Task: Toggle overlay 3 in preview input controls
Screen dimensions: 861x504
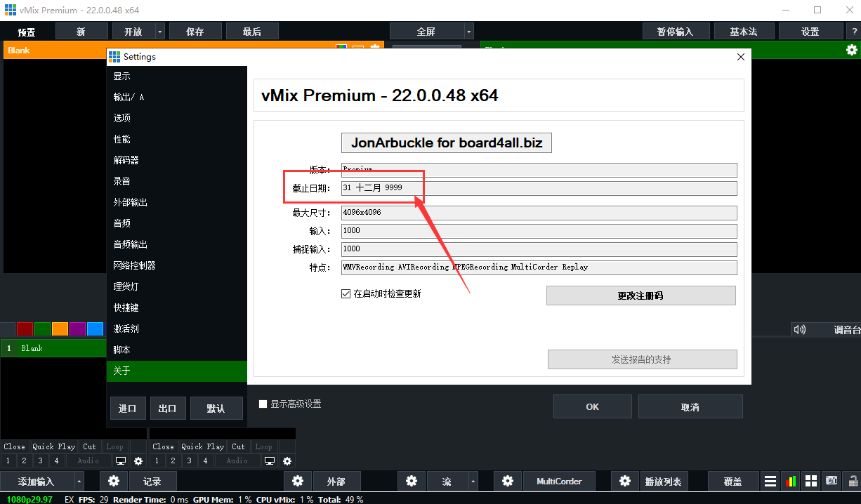Action: [x=41, y=461]
